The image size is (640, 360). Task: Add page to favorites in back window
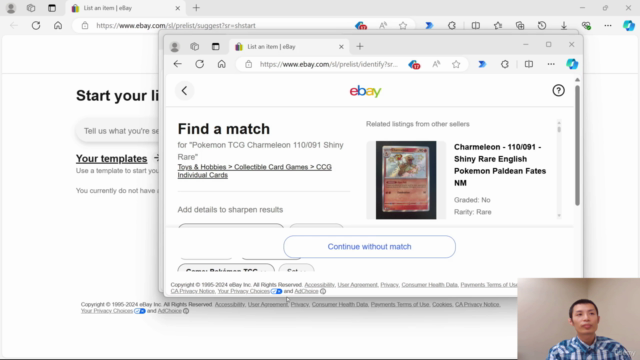tap(403, 25)
